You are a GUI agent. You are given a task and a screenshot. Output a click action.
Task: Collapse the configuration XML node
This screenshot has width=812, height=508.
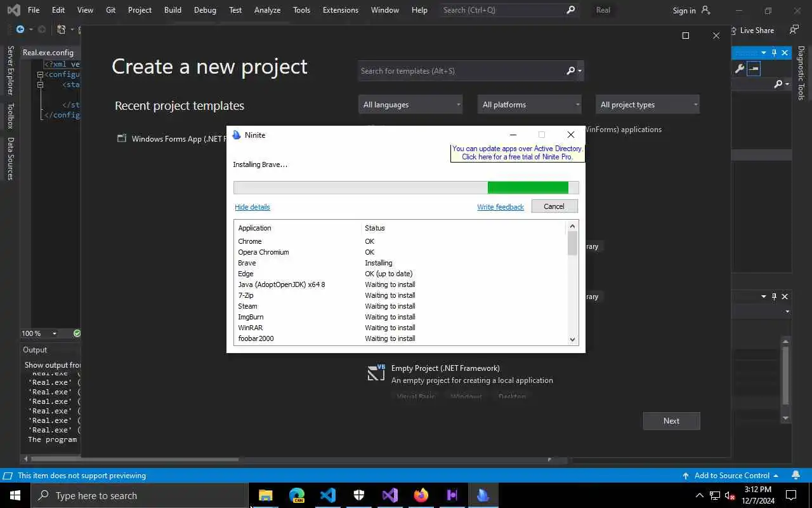[40, 74]
